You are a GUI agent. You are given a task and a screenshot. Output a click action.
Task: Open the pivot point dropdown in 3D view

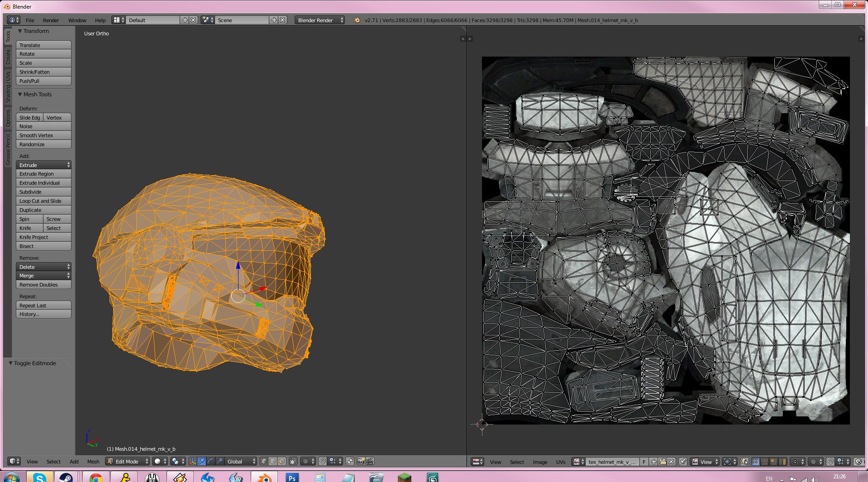(x=177, y=461)
